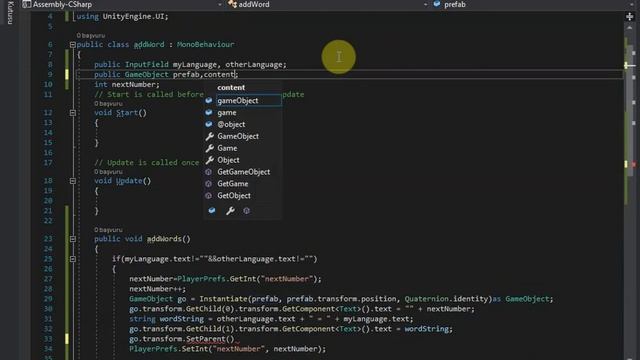The image size is (640, 360).
Task: Toggle the field filter icon in IntelliSense footer
Action: [212, 211]
